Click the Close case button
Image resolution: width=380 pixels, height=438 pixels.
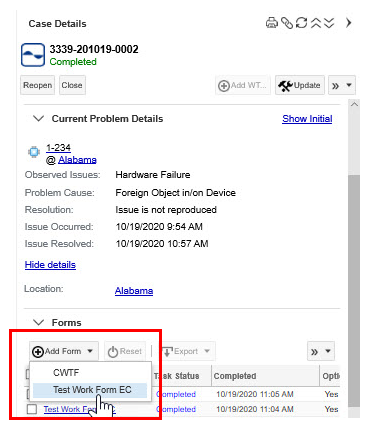pyautogui.click(x=72, y=85)
